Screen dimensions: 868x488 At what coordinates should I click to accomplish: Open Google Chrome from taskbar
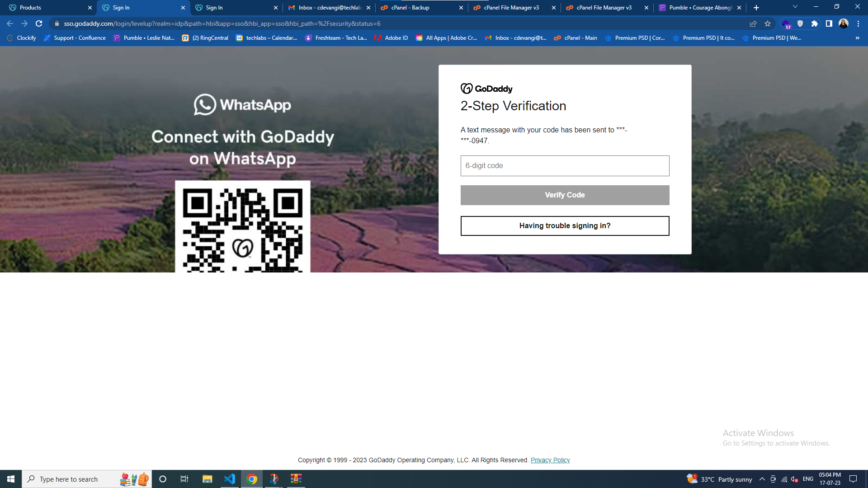pos(252,479)
